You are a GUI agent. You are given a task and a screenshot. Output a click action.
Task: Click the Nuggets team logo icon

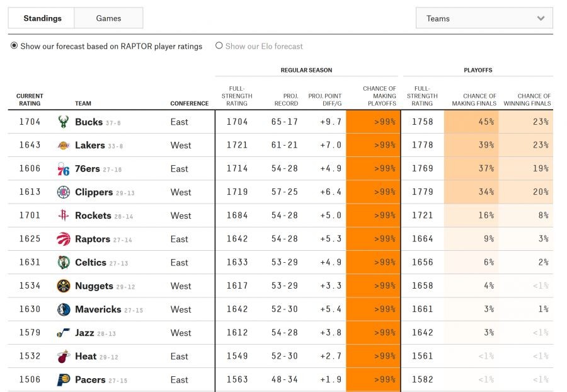click(63, 286)
